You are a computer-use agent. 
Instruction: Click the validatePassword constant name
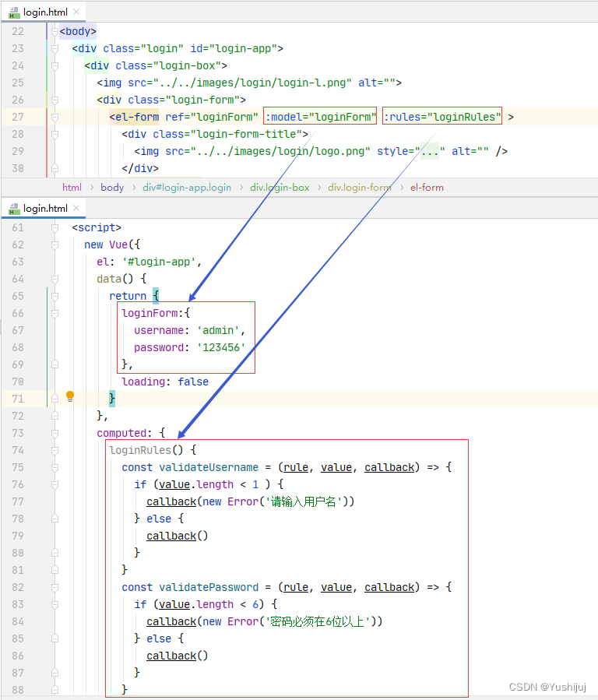click(x=209, y=587)
